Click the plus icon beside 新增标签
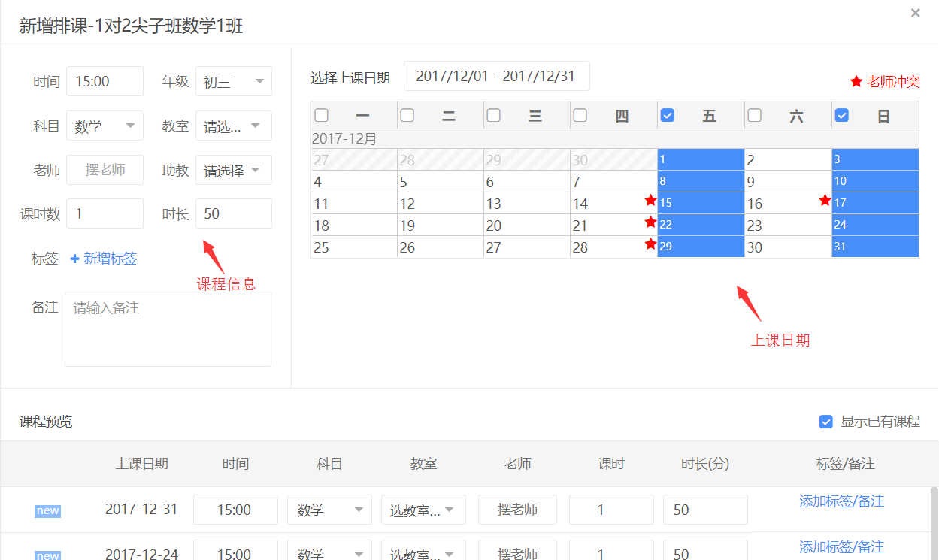Viewport: 939px width, 560px height. point(74,259)
